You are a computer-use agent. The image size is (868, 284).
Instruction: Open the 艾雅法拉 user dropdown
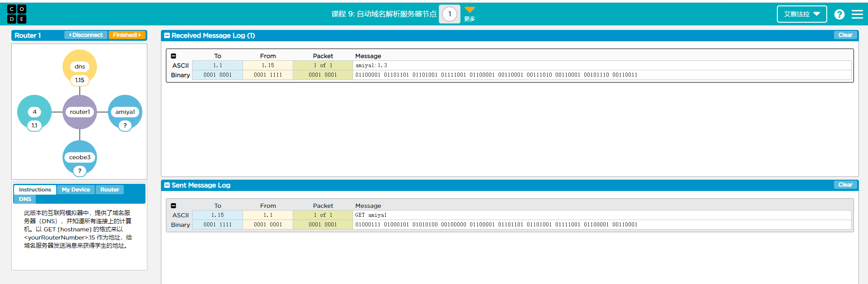pyautogui.click(x=802, y=14)
